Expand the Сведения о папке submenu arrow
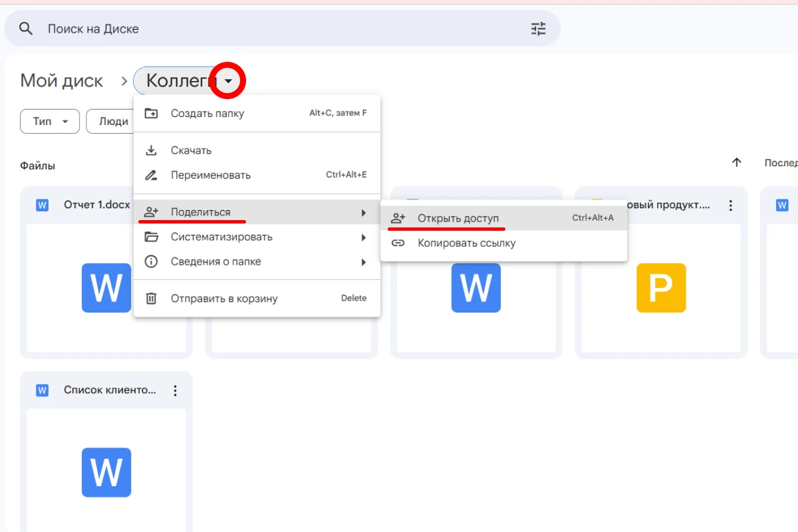 pos(364,262)
